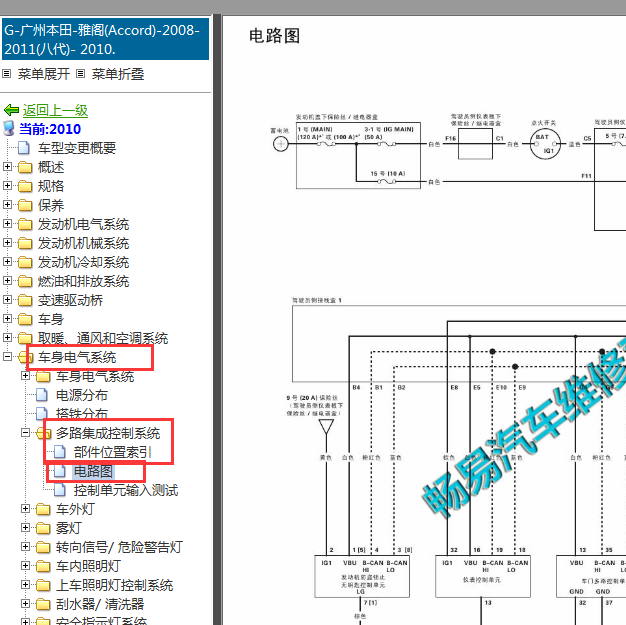Expand the 车外灯 folder
This screenshot has height=625, width=626.
pyautogui.click(x=25, y=508)
